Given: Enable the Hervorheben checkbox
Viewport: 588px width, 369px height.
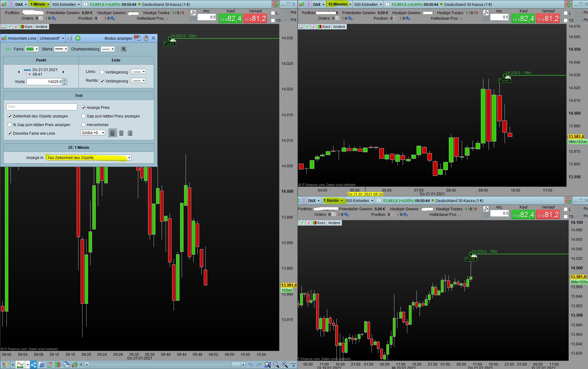Looking at the screenshot, I should [83, 125].
